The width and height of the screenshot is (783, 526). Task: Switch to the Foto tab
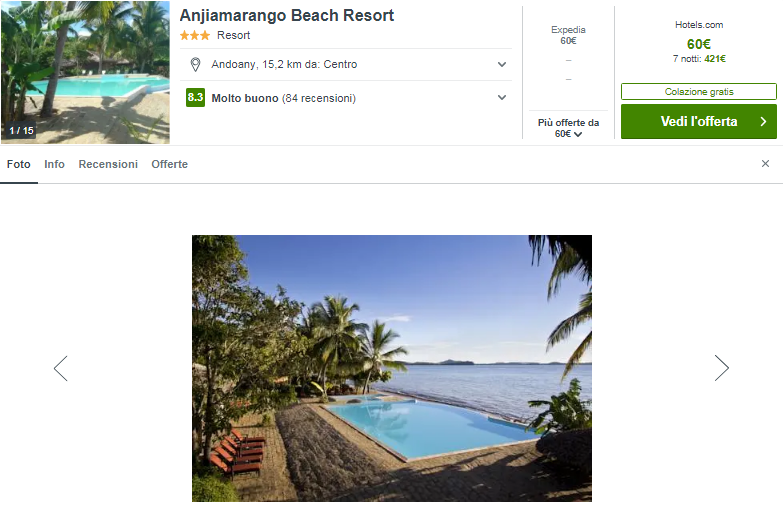click(x=18, y=164)
